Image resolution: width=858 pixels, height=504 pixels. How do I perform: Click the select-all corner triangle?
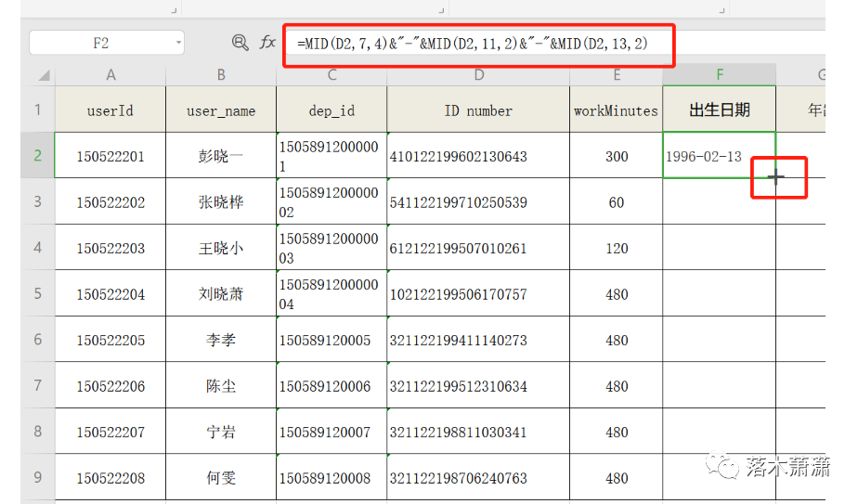point(45,75)
